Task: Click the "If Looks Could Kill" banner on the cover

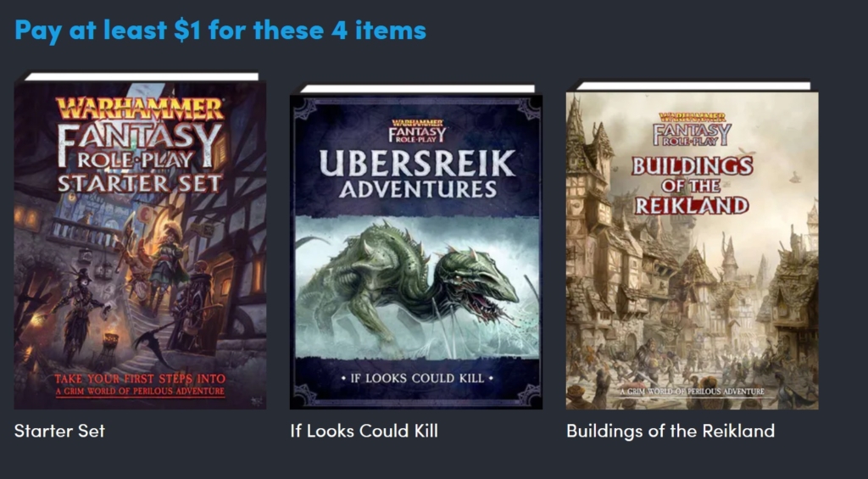Action: point(416,379)
